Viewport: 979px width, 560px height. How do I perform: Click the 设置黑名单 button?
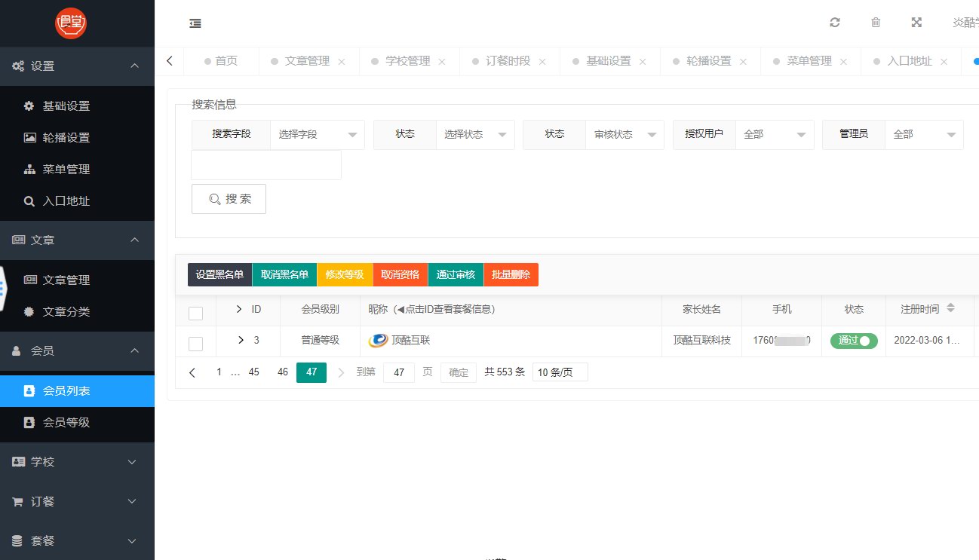219,274
